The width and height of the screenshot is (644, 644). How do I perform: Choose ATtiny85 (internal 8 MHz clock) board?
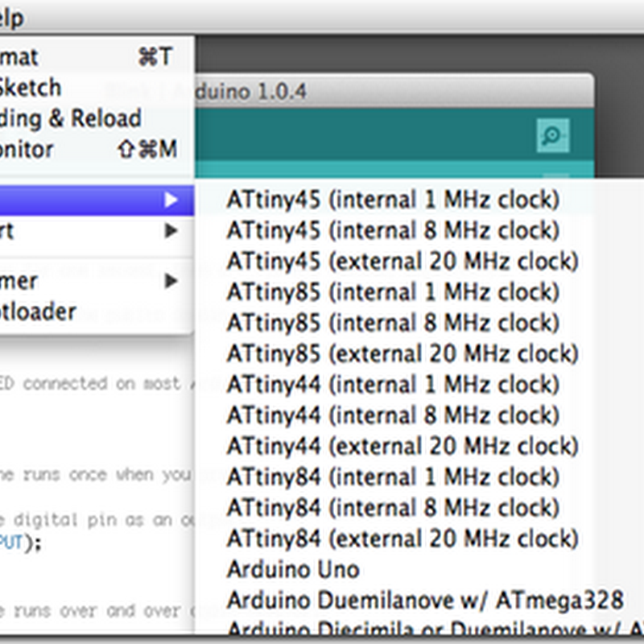(392, 323)
